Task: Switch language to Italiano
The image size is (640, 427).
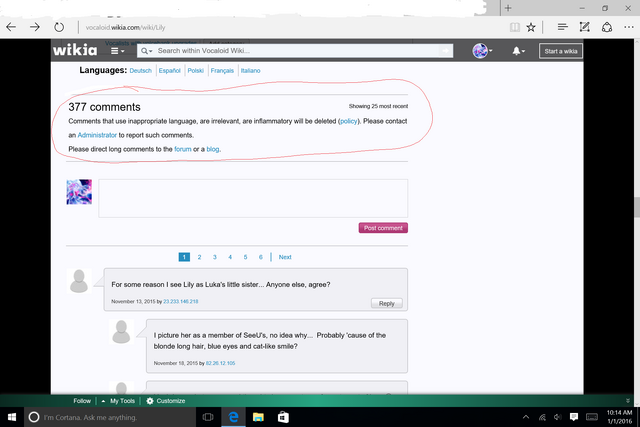Action: click(x=250, y=71)
